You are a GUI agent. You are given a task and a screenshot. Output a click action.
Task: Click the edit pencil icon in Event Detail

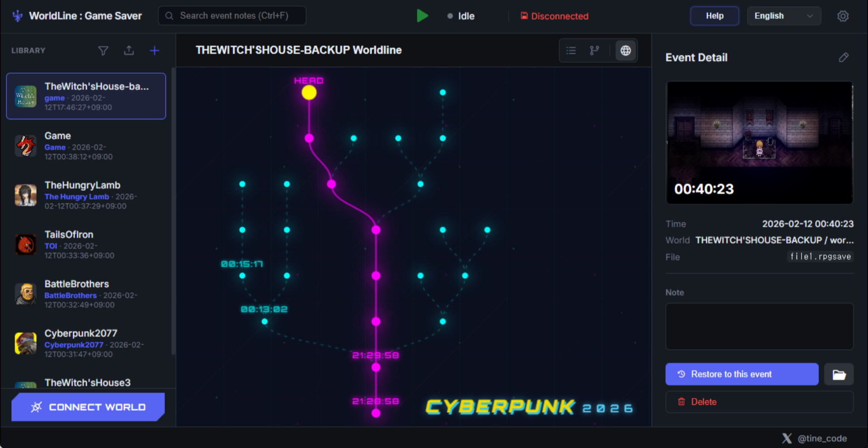tap(844, 57)
